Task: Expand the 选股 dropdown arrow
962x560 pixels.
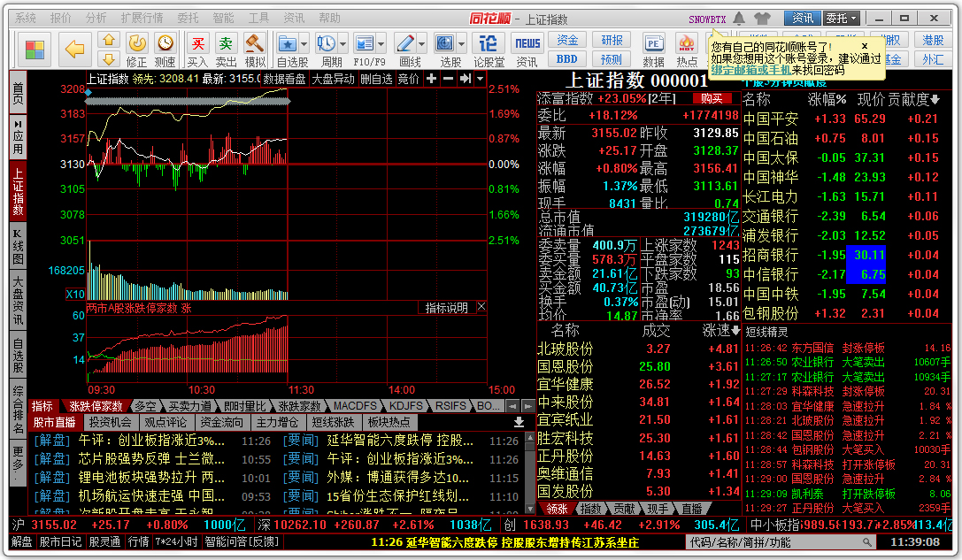Action: click(461, 44)
